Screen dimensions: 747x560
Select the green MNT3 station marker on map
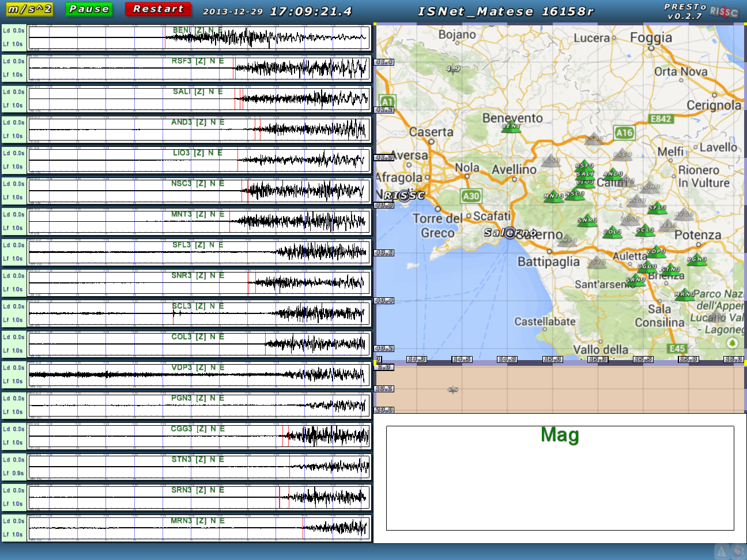[x=553, y=197]
